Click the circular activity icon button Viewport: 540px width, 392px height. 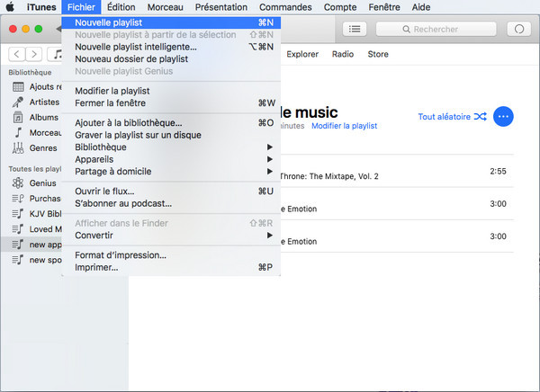click(519, 30)
